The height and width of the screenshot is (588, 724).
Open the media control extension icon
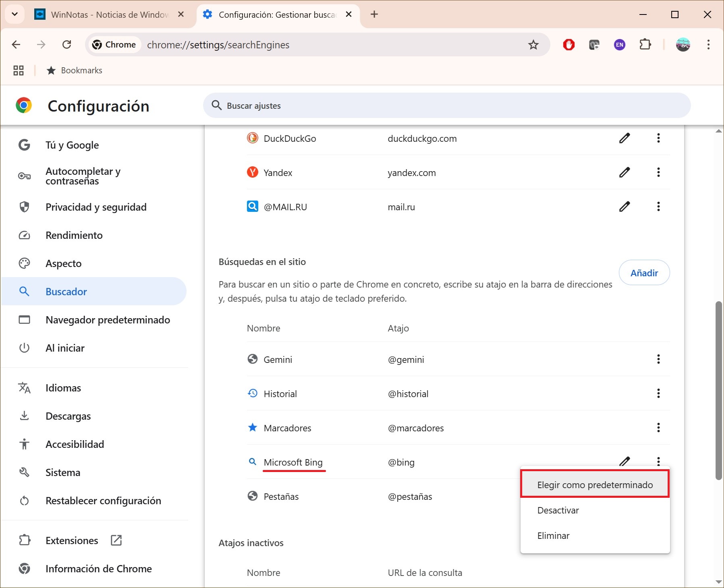(x=594, y=45)
